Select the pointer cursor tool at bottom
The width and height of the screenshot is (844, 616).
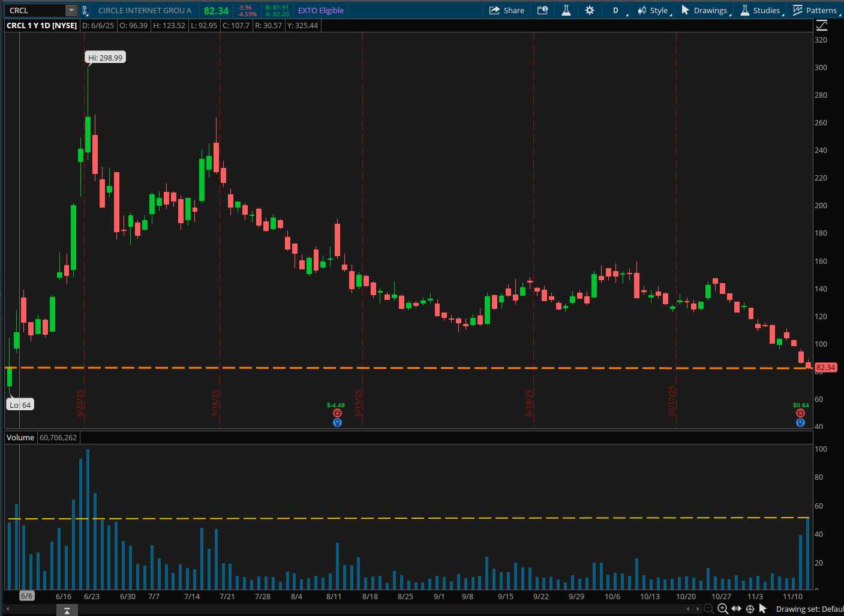[x=763, y=609]
